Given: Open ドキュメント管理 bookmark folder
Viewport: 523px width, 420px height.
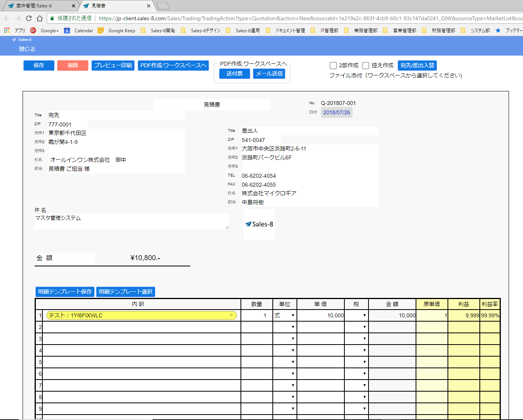Looking at the screenshot, I should tap(286, 30).
